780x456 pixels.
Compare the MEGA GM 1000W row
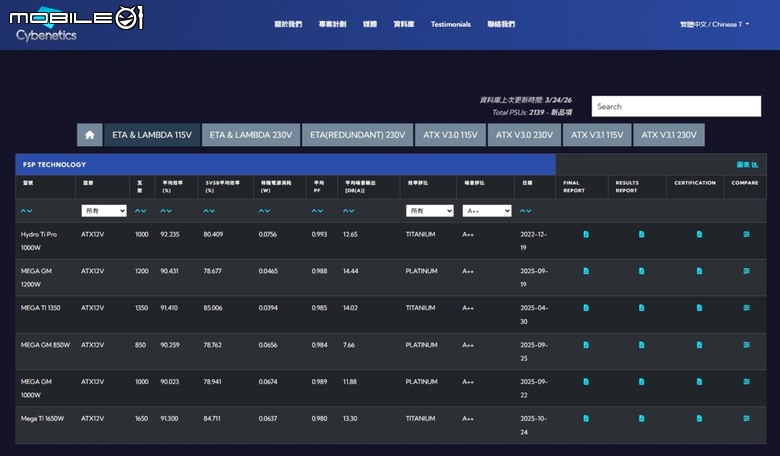pyautogui.click(x=746, y=381)
